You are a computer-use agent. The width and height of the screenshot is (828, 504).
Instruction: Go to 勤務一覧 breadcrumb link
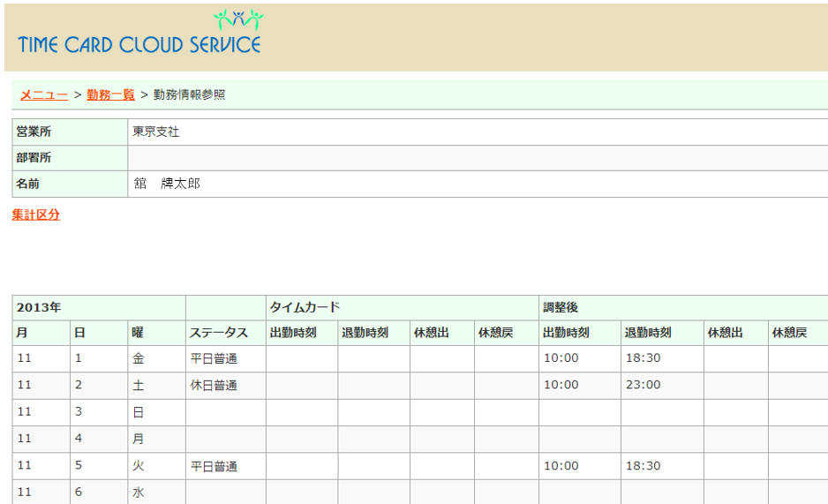tap(111, 95)
